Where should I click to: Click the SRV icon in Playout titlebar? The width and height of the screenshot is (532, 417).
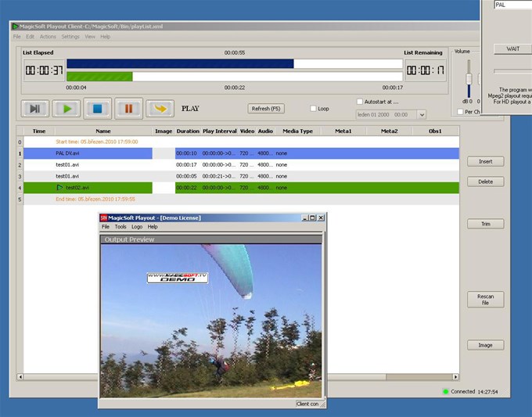104,217
